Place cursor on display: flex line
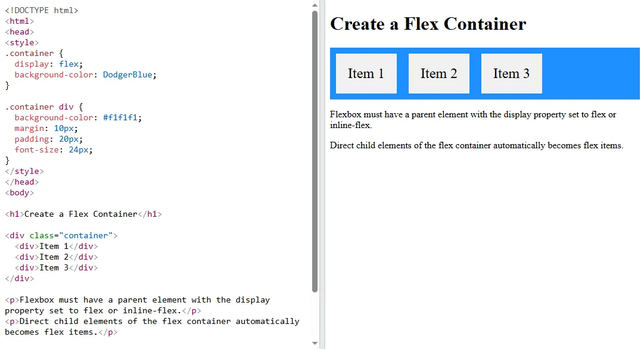Viewport: 644px width, 349px height. pyautogui.click(x=49, y=64)
